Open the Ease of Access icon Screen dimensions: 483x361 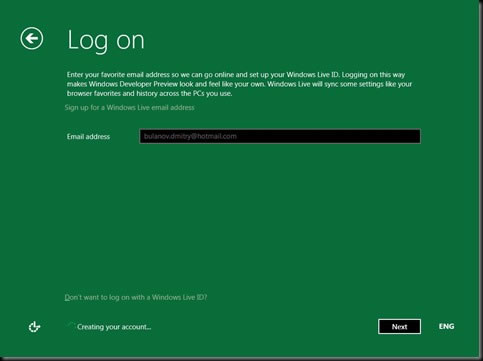(x=34, y=327)
